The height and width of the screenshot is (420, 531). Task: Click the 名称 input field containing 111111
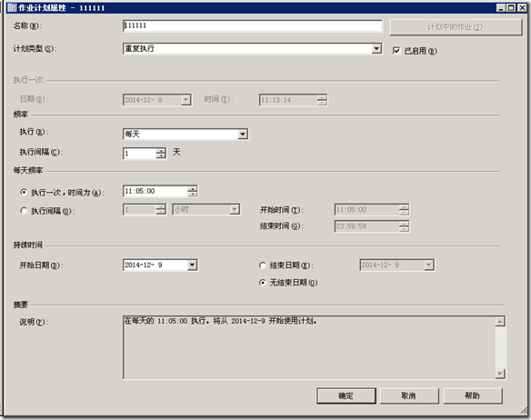coord(253,26)
